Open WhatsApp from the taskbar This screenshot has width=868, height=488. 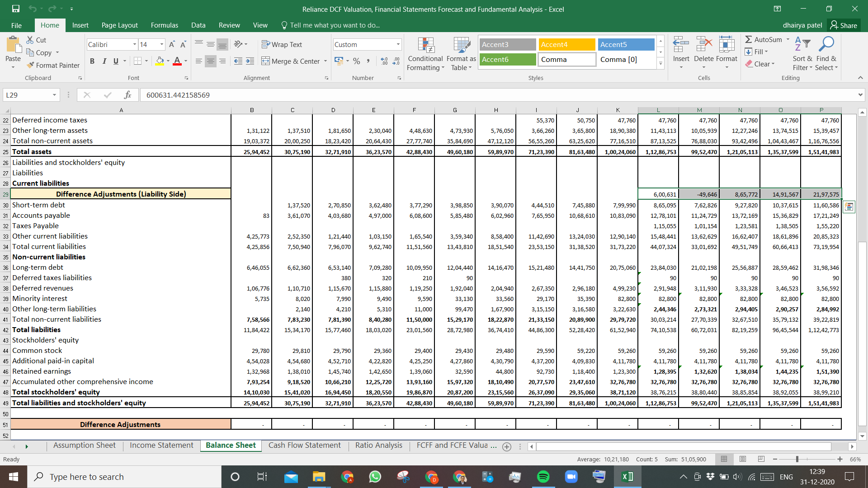pyautogui.click(x=375, y=477)
